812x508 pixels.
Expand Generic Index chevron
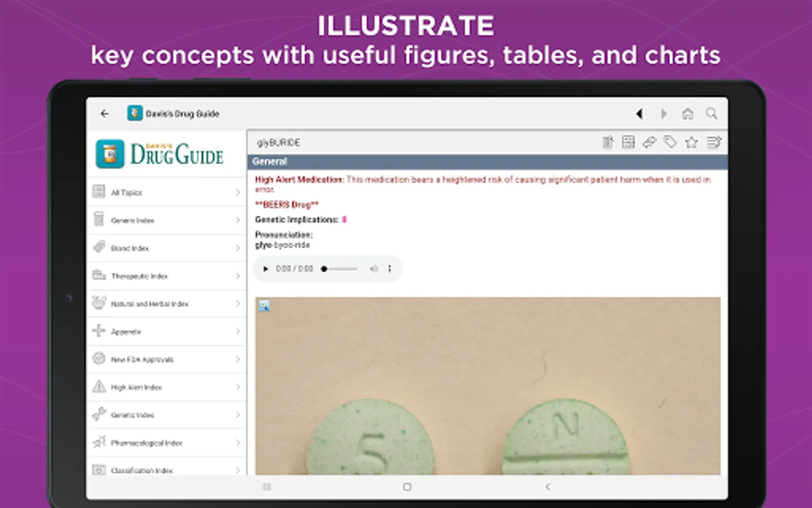tap(237, 220)
